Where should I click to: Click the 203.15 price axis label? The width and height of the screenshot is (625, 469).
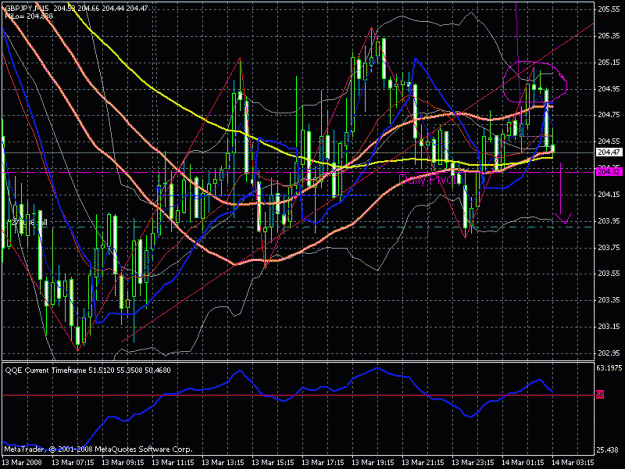pos(609,327)
